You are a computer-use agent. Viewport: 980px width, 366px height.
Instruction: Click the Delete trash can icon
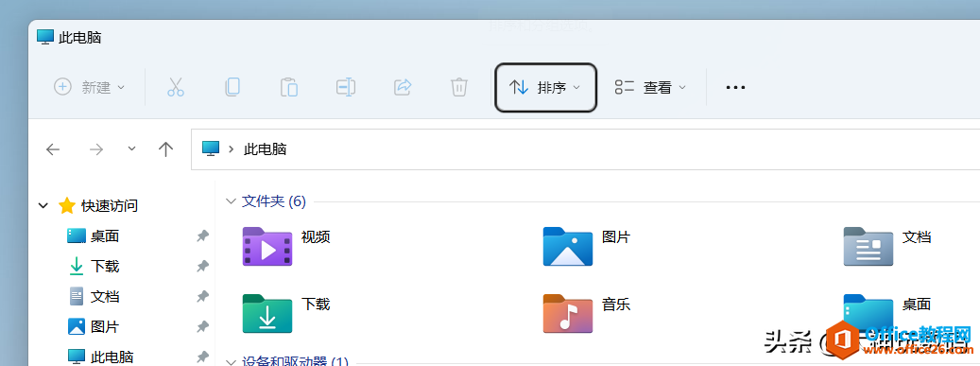[x=458, y=87]
